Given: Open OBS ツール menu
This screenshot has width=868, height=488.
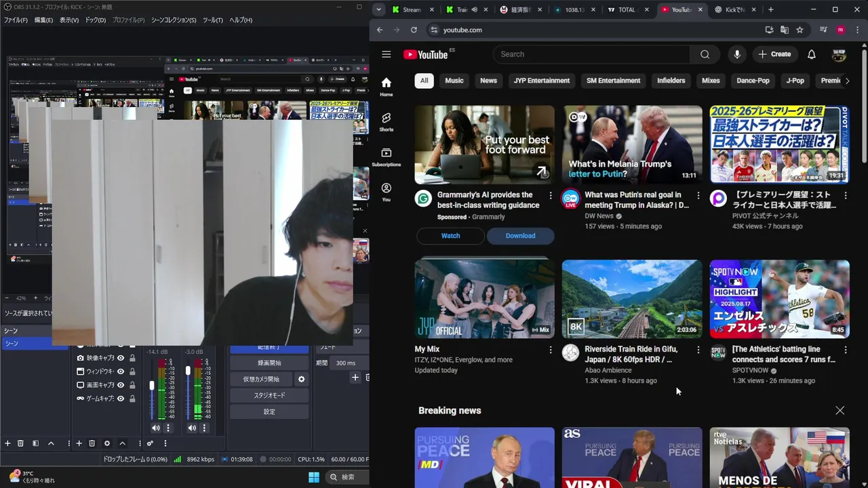Looking at the screenshot, I should (x=213, y=20).
